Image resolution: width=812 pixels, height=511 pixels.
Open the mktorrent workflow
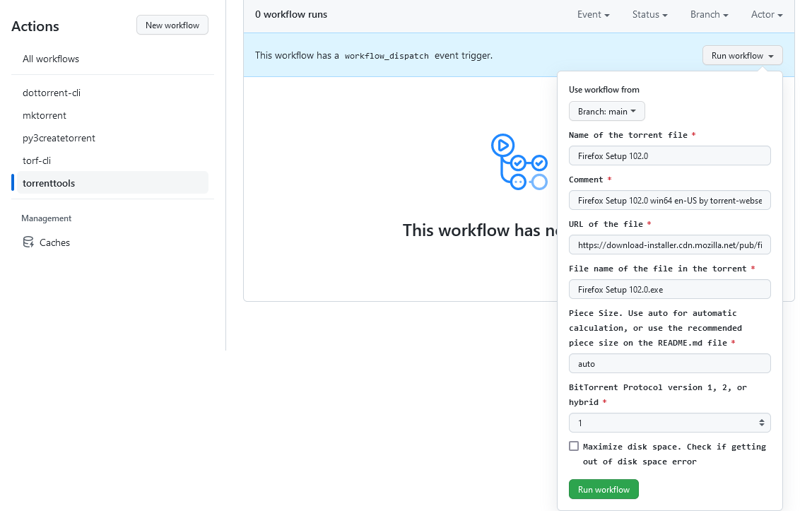(45, 115)
